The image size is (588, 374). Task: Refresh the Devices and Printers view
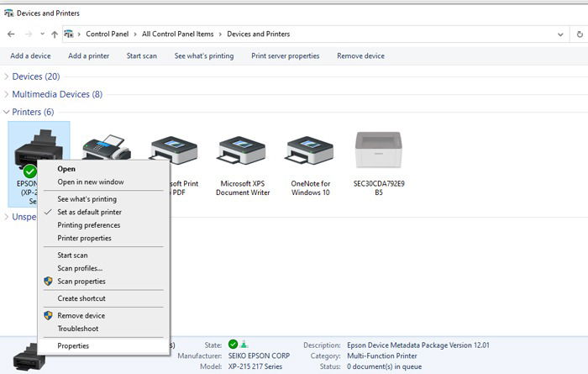click(x=580, y=34)
